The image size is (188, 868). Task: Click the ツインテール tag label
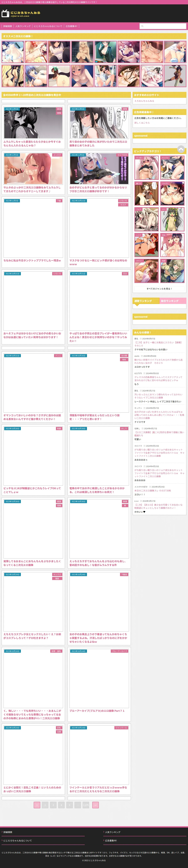pos(121,728)
